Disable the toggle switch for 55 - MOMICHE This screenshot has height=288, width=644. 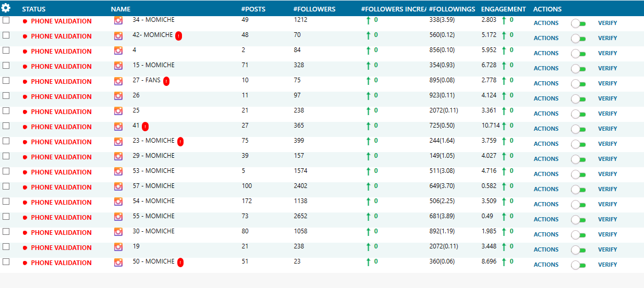(579, 219)
